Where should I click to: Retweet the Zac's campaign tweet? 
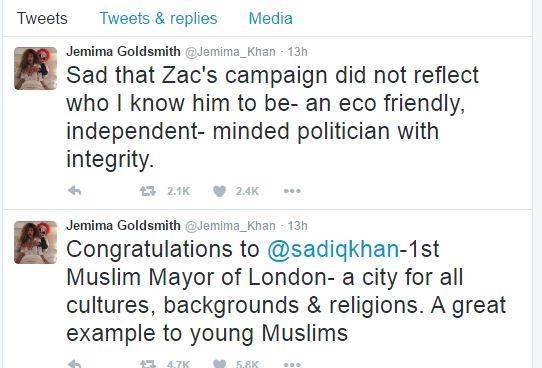[x=148, y=191]
